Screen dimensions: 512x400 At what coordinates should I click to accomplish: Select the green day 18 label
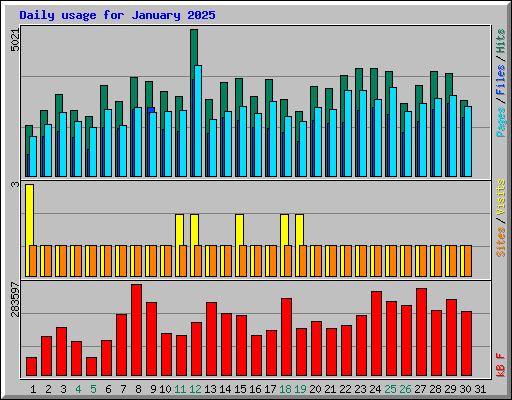(285, 389)
